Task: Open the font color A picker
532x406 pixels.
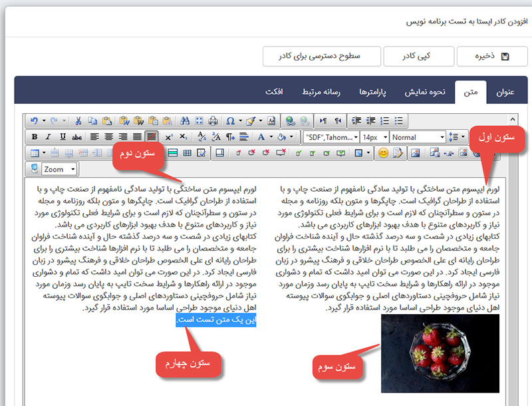Action: (261, 137)
